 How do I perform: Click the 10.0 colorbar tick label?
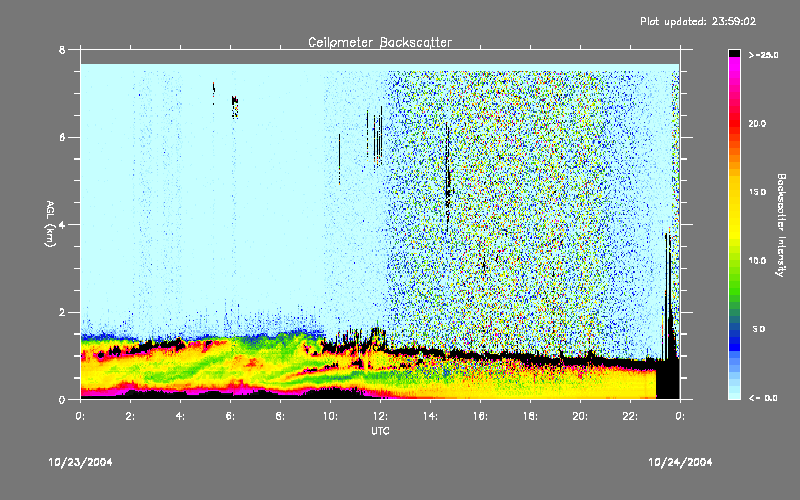click(x=757, y=261)
